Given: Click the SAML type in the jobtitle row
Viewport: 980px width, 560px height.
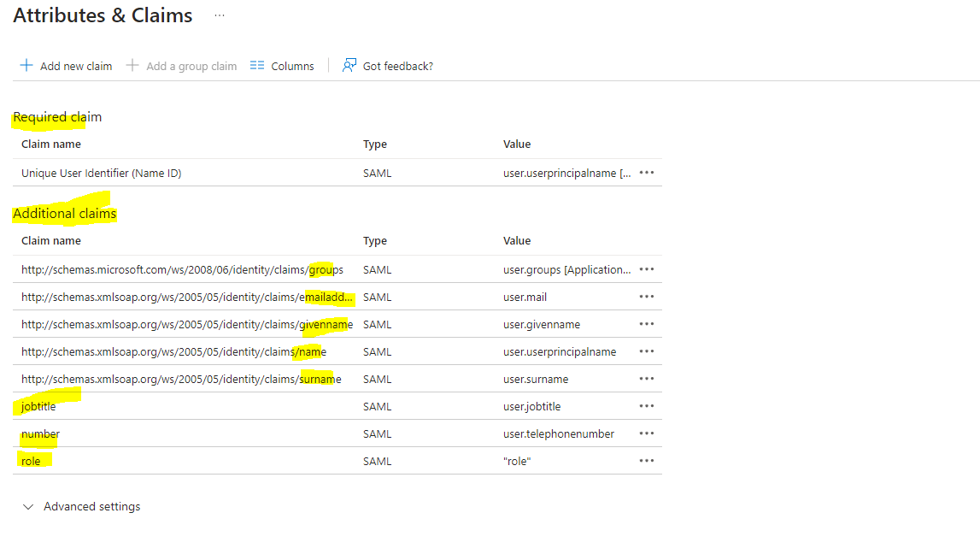Looking at the screenshot, I should pyautogui.click(x=378, y=407).
